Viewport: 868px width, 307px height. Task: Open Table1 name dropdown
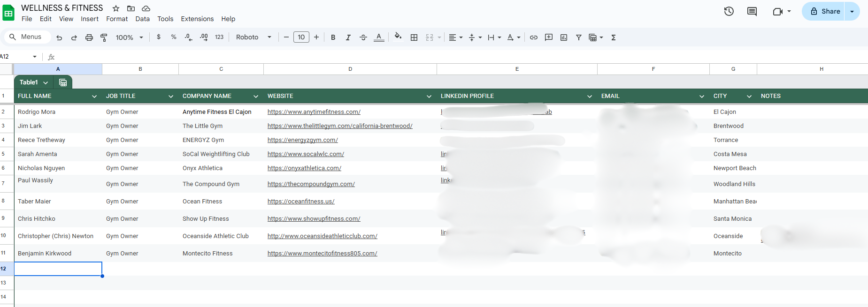tap(46, 82)
